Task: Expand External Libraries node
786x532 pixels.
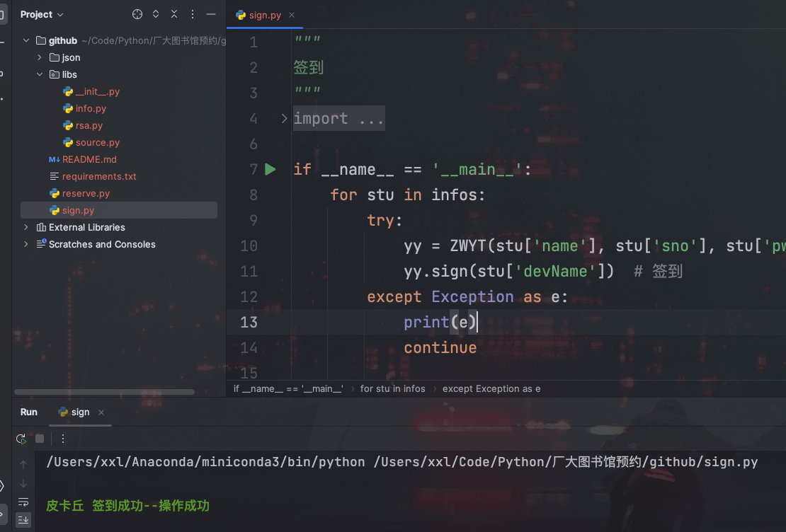Action: (x=26, y=227)
